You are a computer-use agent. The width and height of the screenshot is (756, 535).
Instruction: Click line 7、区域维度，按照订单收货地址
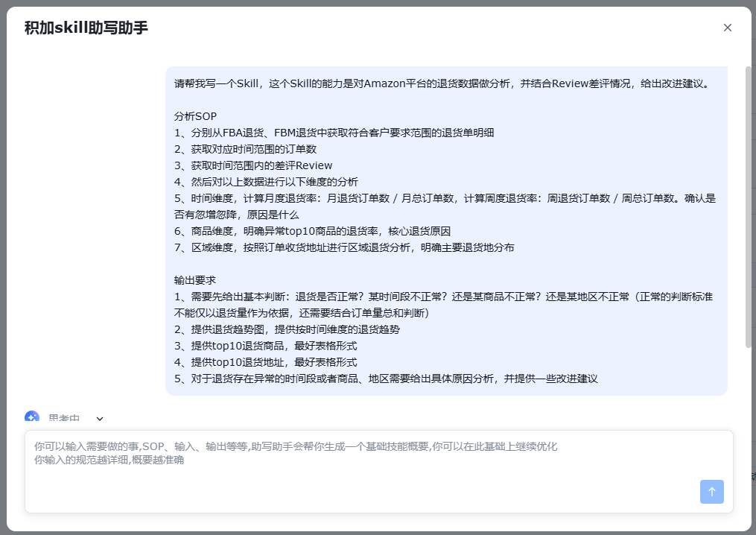click(x=344, y=247)
